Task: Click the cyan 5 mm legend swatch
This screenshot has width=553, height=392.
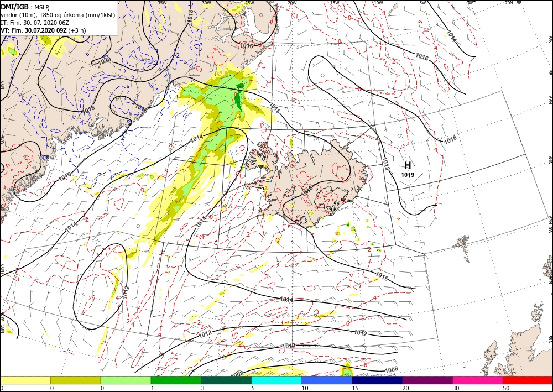Action: [276, 380]
